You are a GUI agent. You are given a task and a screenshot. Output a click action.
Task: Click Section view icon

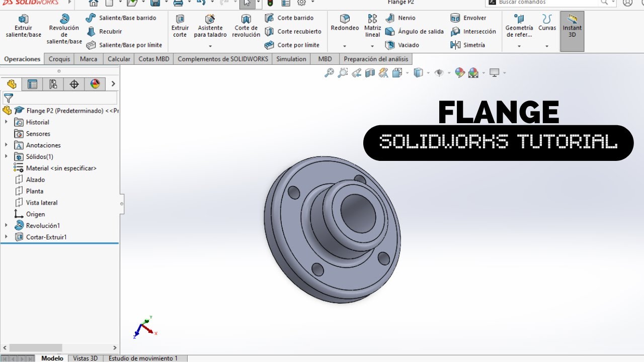(370, 73)
